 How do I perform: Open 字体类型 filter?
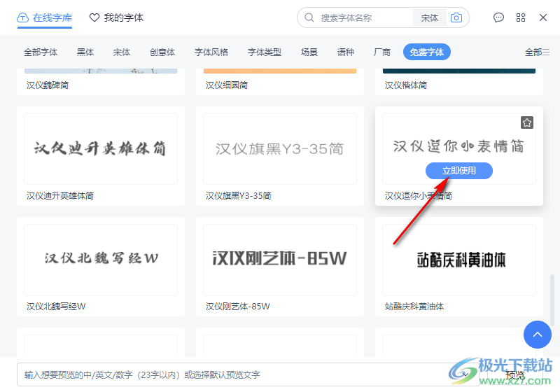[265, 52]
